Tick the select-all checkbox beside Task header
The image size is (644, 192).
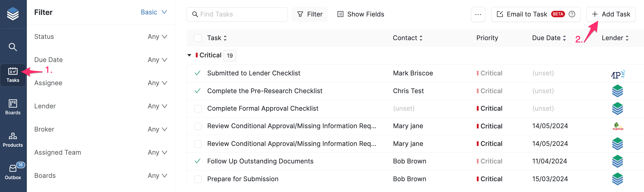(198, 38)
